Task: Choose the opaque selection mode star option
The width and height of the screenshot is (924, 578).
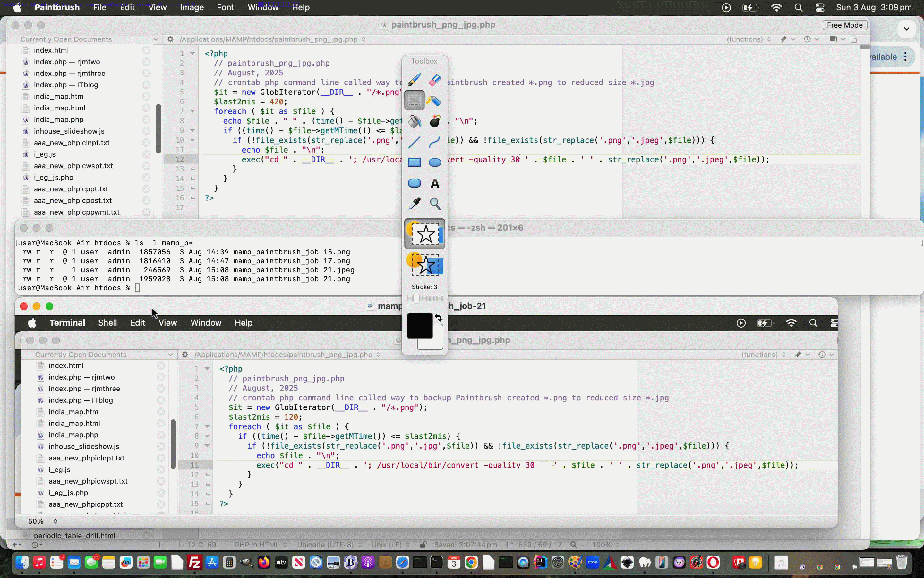Action: point(424,234)
